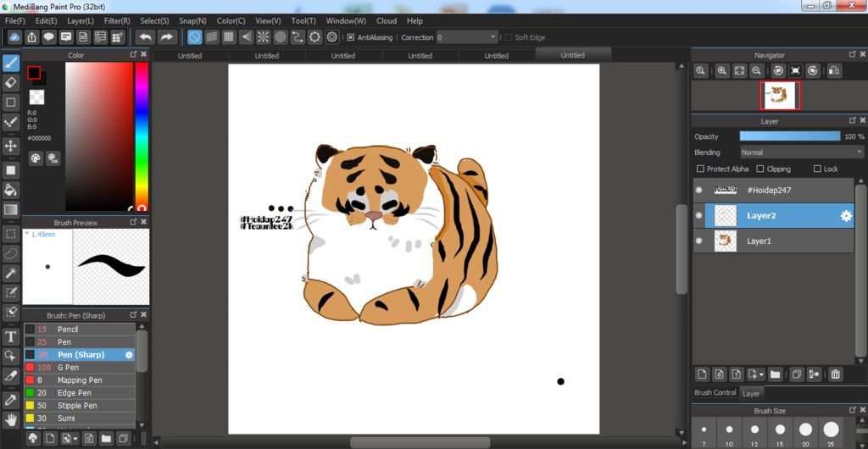
Task: Create a new layer folder
Action: tap(775, 374)
